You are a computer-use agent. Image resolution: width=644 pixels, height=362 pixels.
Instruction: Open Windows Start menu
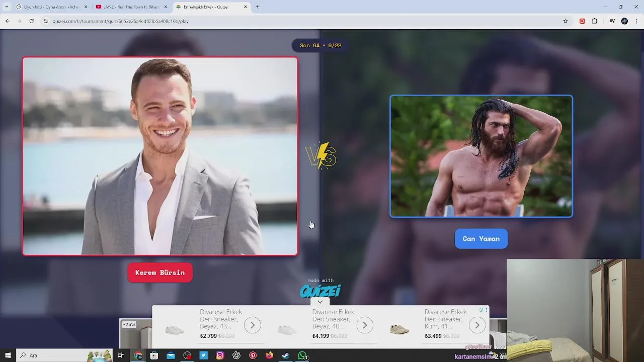point(8,355)
